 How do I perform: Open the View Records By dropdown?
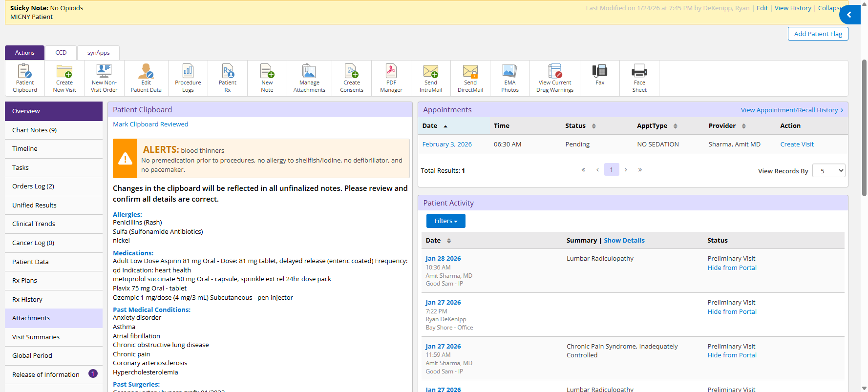(828, 171)
